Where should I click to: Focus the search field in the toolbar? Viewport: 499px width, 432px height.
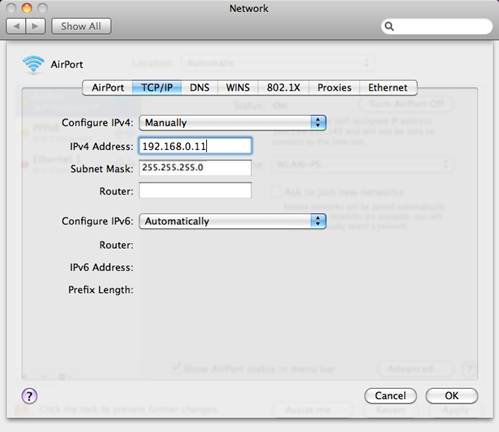[437, 26]
